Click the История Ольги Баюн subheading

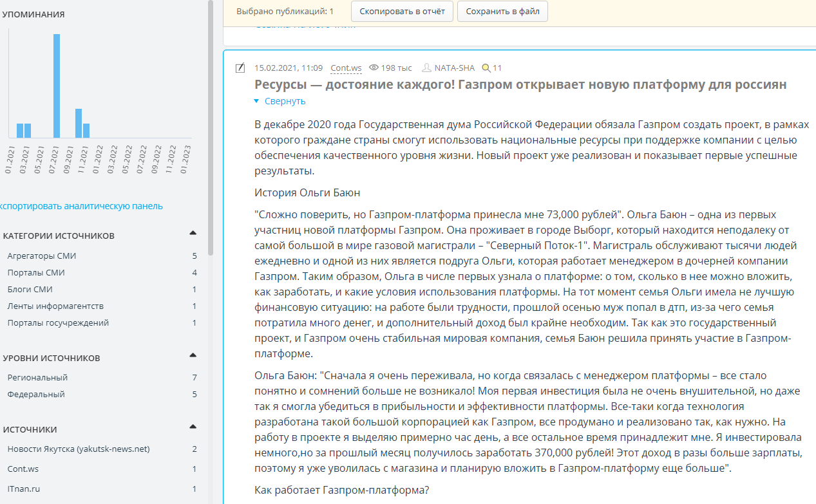coord(307,192)
